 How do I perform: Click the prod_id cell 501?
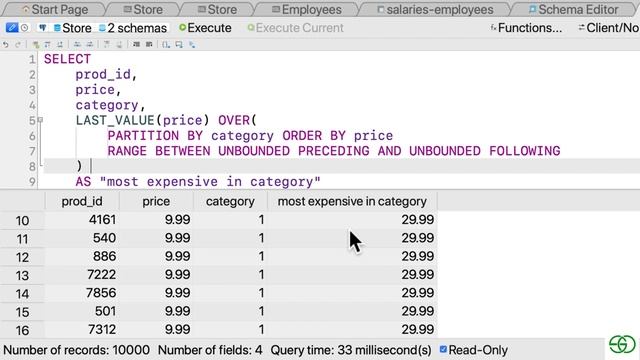coord(82,311)
